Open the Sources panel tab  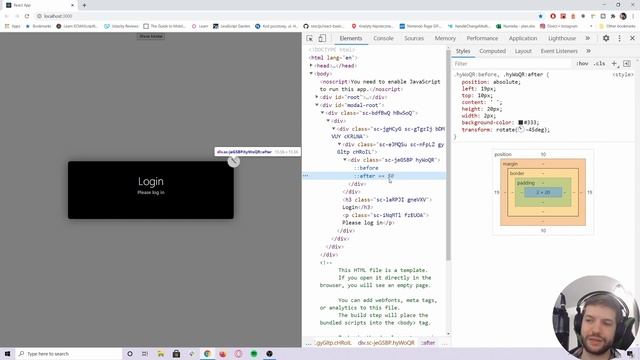414,38
